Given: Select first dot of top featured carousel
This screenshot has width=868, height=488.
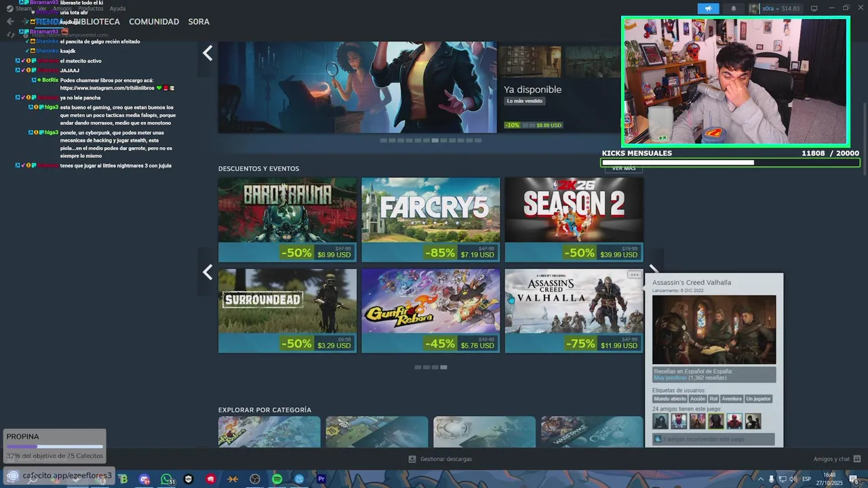Looking at the screenshot, I should pos(383,140).
